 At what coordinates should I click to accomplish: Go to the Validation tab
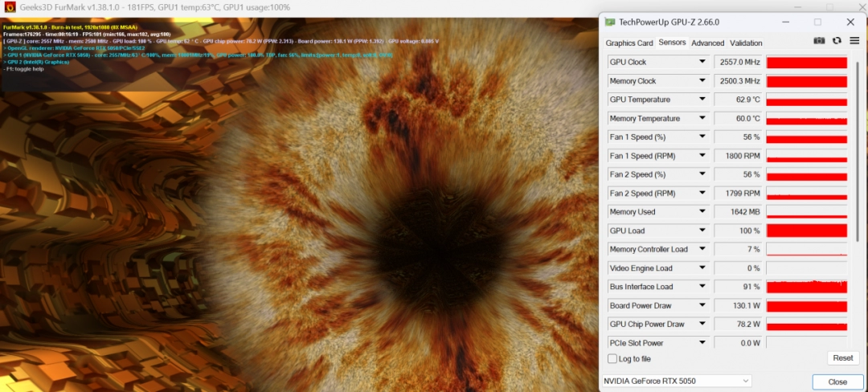746,43
